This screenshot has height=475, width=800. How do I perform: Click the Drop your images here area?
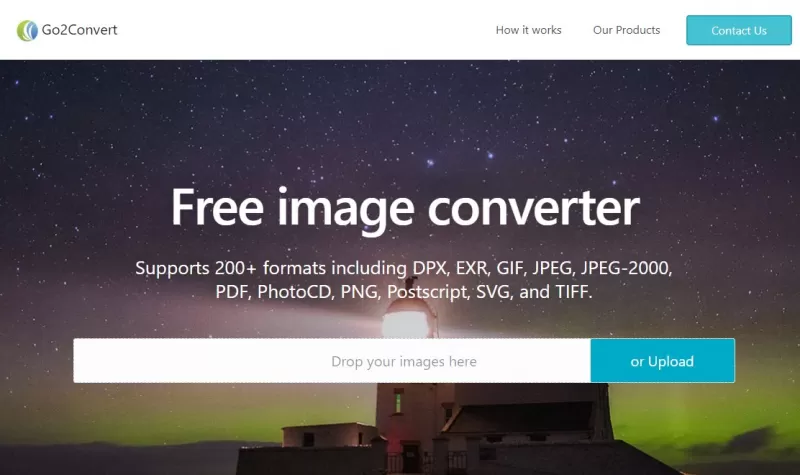(332, 361)
